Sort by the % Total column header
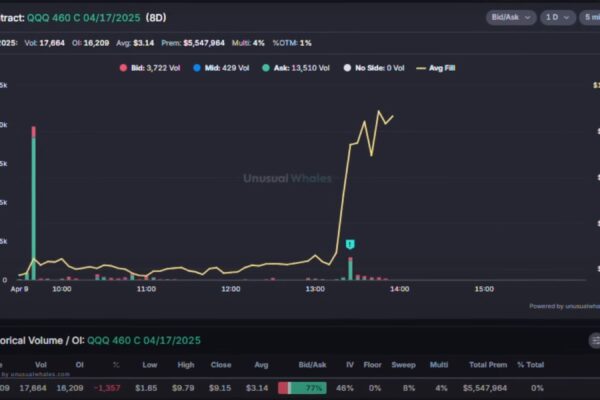The width and height of the screenshot is (600, 400). (530, 365)
